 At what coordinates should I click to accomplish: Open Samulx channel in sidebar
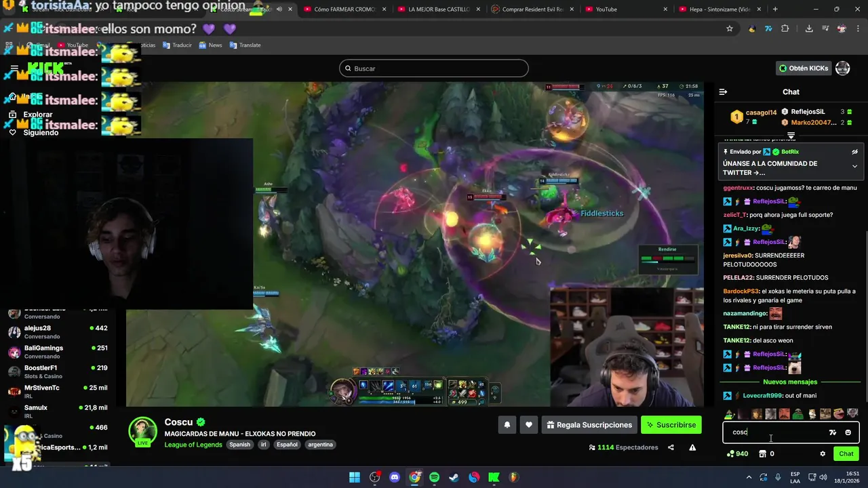pyautogui.click(x=58, y=411)
